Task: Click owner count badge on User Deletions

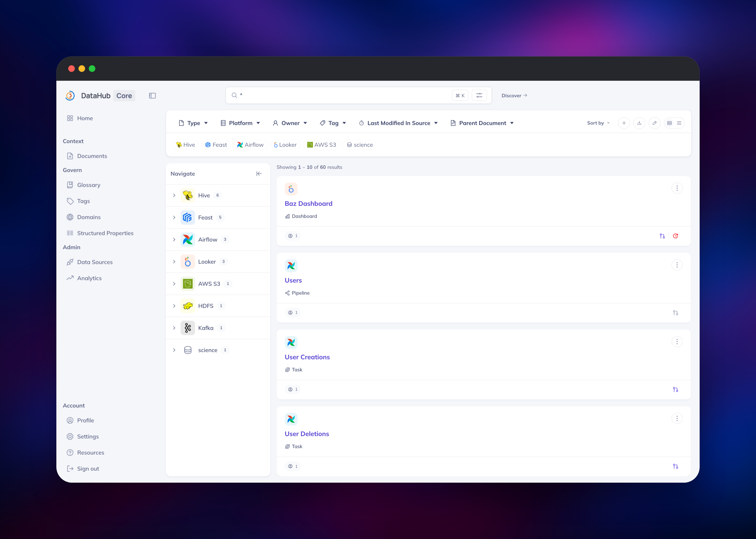Action: [293, 466]
